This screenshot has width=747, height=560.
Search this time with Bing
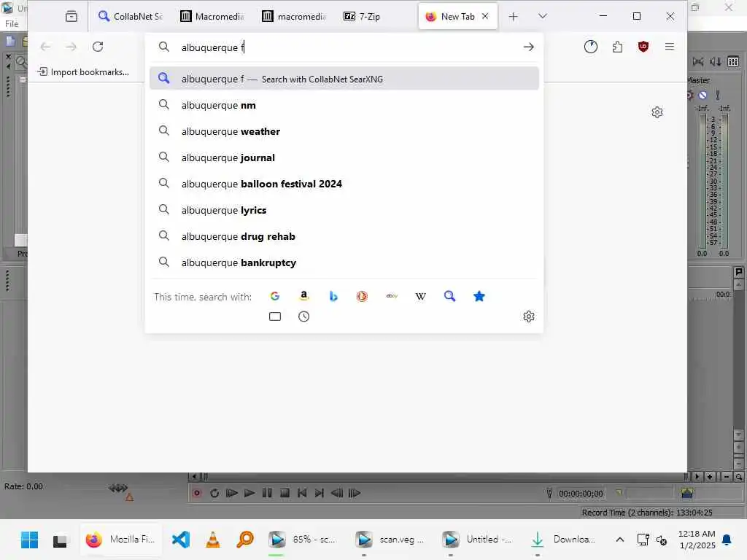click(x=333, y=296)
